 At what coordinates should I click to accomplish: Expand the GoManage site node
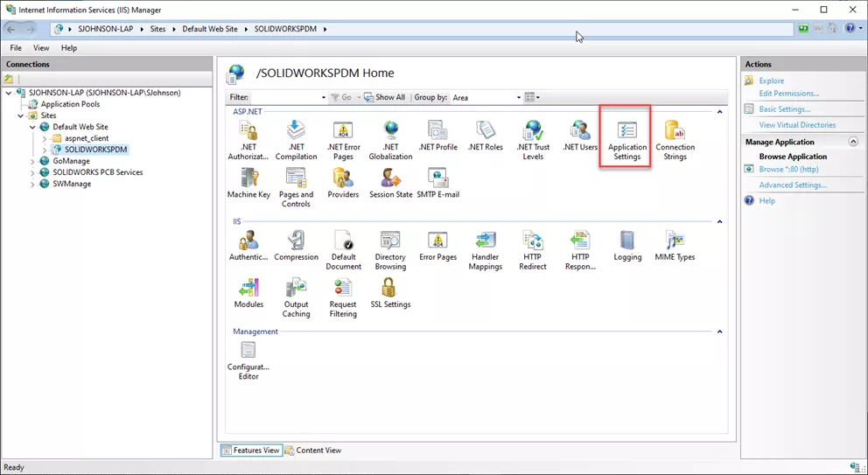point(32,161)
